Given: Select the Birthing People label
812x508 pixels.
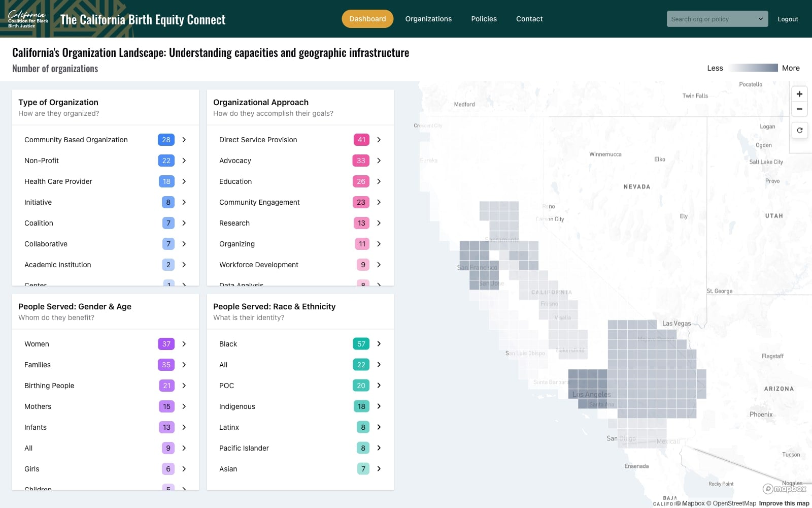Looking at the screenshot, I should pos(49,386).
